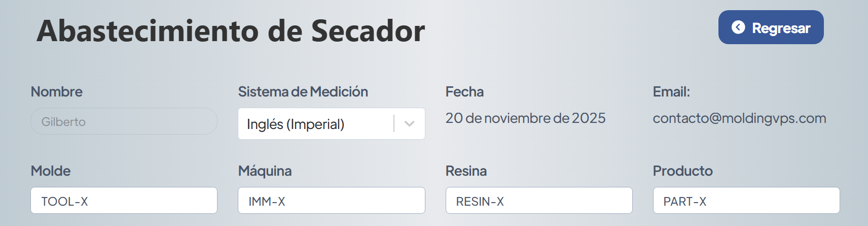This screenshot has width=868, height=226.
Task: Click the Regresar button
Action: coord(771,27)
